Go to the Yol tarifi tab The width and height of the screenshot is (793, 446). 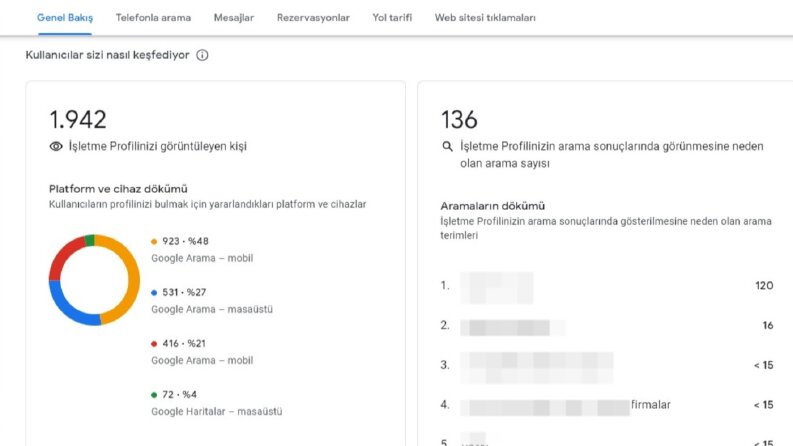coord(392,18)
